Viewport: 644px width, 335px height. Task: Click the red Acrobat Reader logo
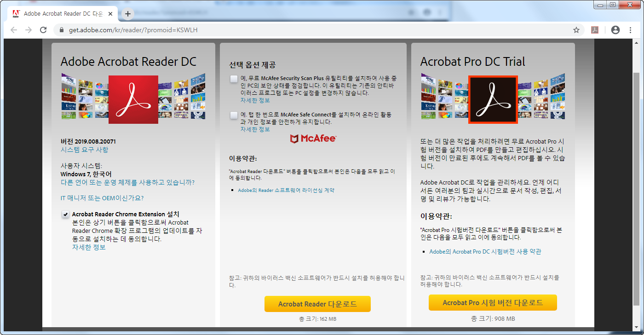[133, 99]
